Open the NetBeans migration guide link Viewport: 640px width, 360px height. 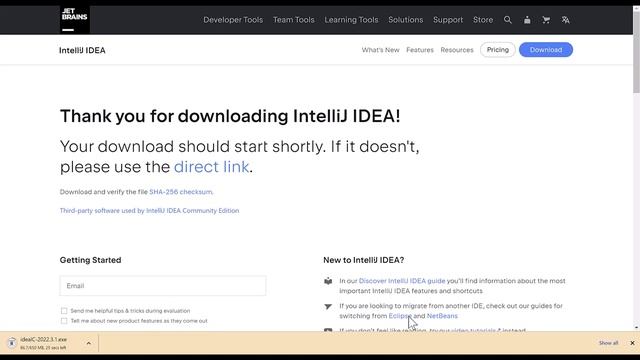coord(442,316)
